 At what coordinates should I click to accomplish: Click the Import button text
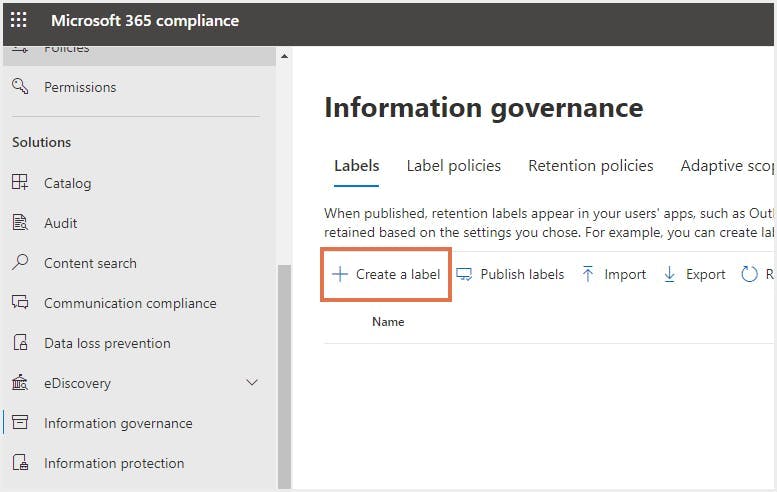[625, 274]
